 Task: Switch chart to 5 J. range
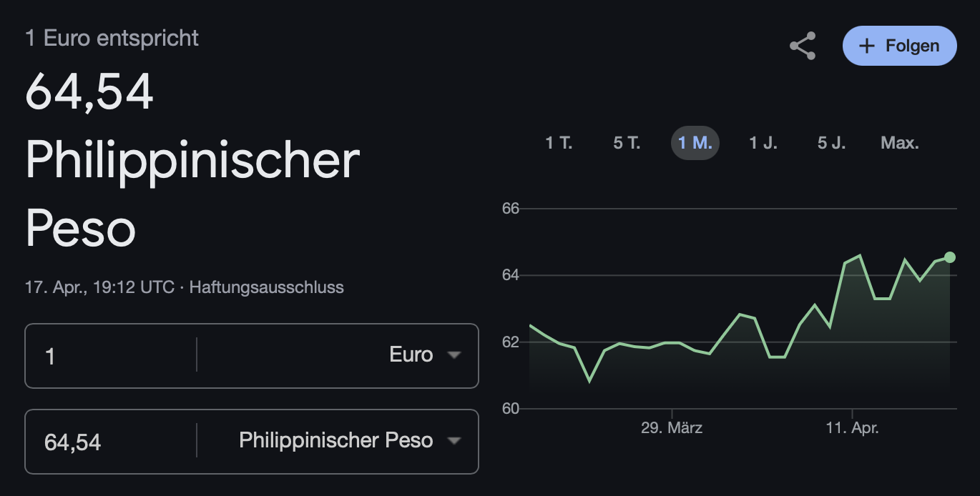point(831,143)
